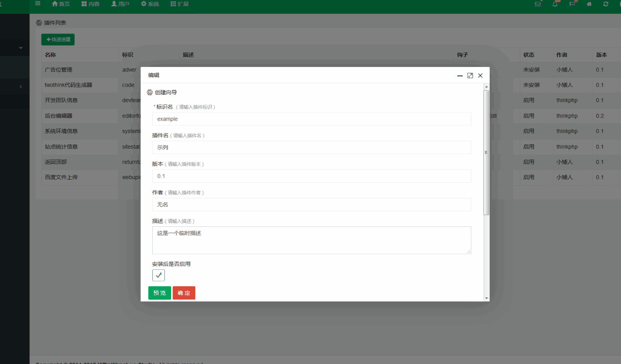Image resolution: width=621 pixels, height=364 pixels.
Task: Minimize the 编辑 dialog
Action: pos(460,76)
